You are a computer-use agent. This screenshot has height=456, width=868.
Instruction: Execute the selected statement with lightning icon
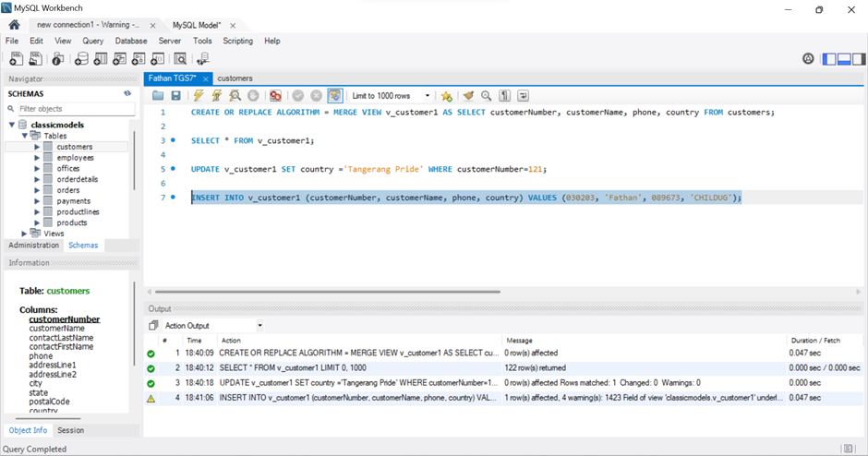199,96
